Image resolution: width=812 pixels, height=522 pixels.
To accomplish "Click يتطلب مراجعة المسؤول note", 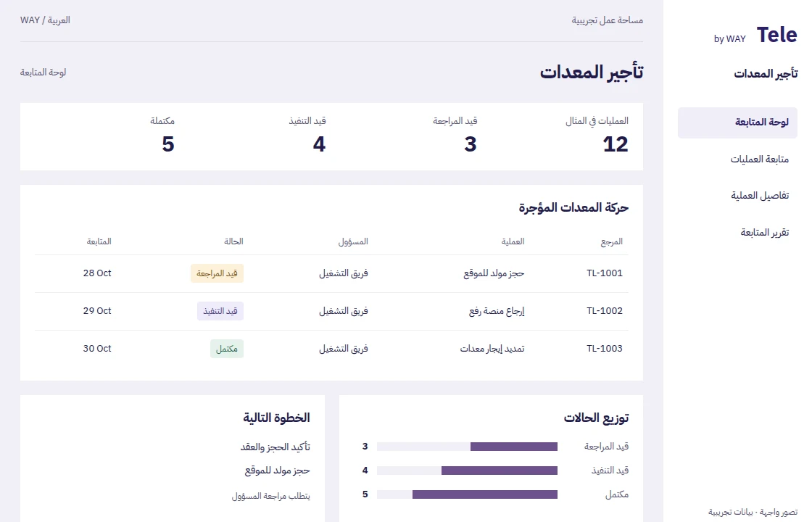I will click(271, 496).
